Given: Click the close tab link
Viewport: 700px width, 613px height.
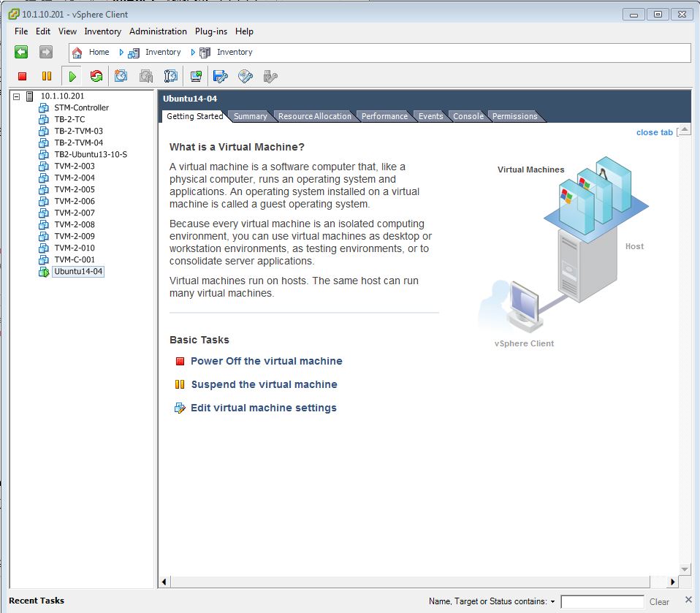Looking at the screenshot, I should (x=655, y=132).
